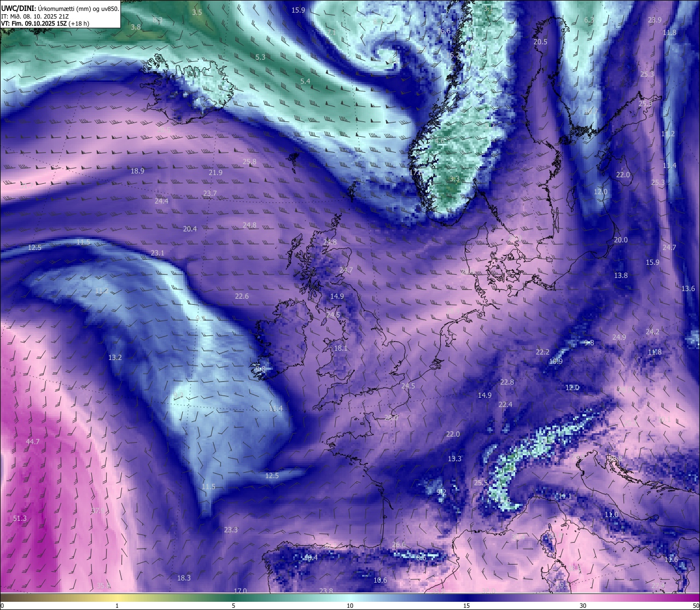Image resolution: width=700 pixels, height=610 pixels.
Task: Select the 24.9 value label
Action: pyautogui.click(x=619, y=337)
